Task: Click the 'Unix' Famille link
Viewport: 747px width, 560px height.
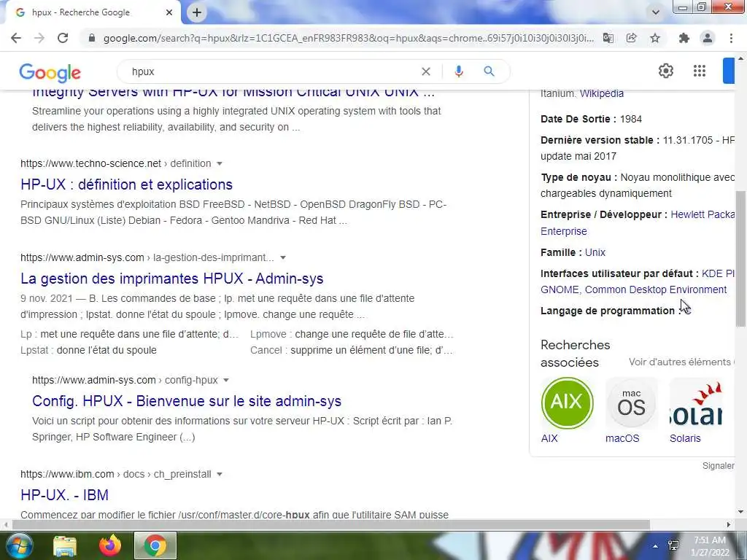Action: point(595,252)
